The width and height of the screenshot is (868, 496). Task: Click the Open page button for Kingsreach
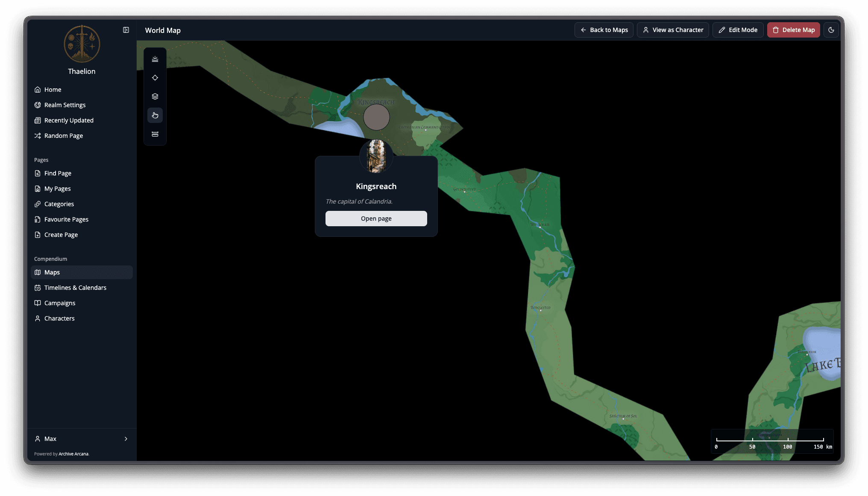click(376, 219)
